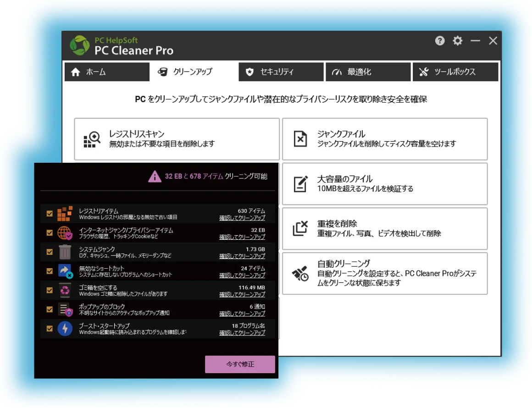This screenshot has height=408, width=532.
Task: Click the 大容量のファイル edit document icon
Action: coord(300,184)
